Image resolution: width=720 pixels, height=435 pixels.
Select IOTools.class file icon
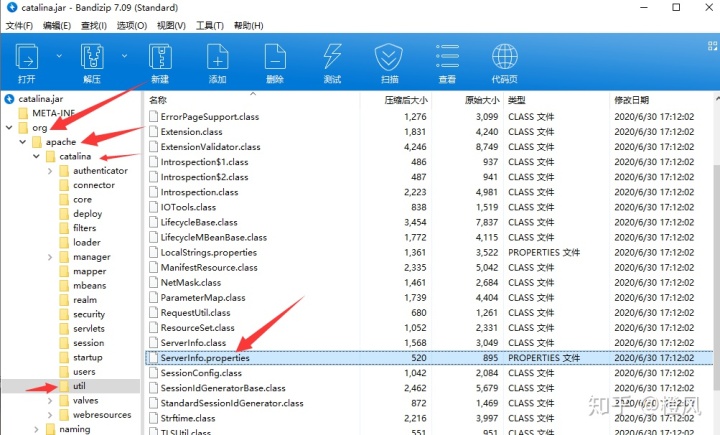[x=153, y=207]
